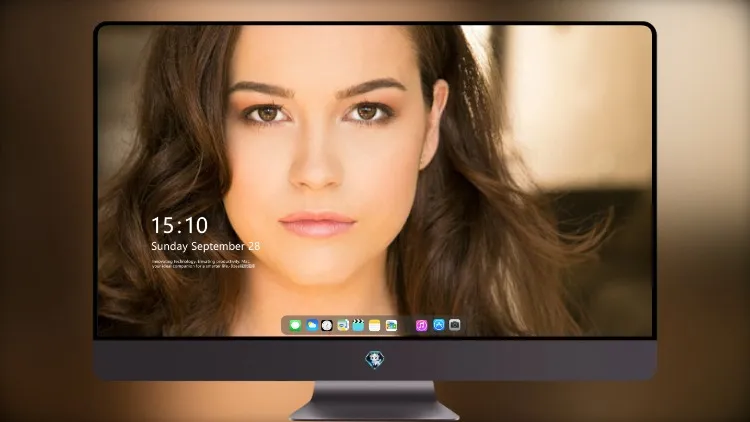Click the Sunday September 28 date
Image resolution: width=750 pixels, height=422 pixels.
(x=206, y=246)
